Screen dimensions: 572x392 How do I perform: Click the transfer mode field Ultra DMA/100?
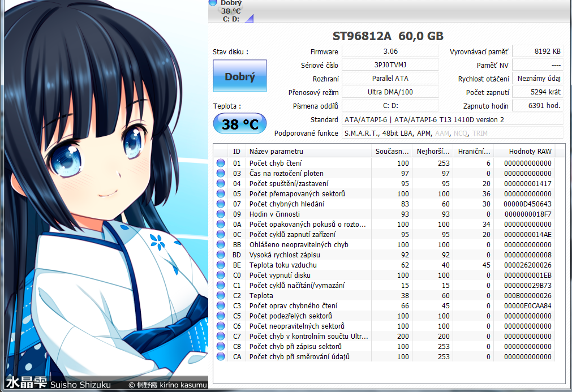point(390,92)
